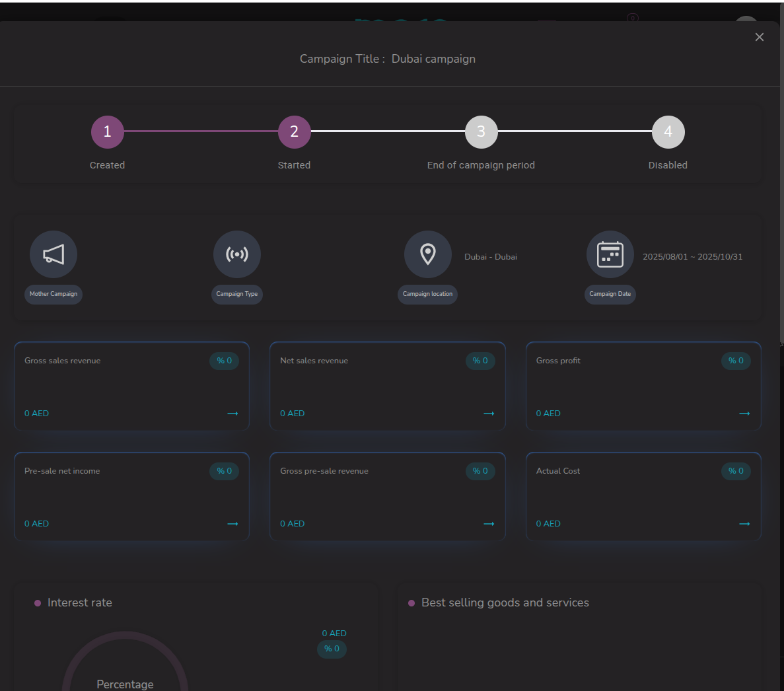Click the Best selling goods and services heading
The image size is (784, 691).
click(505, 602)
